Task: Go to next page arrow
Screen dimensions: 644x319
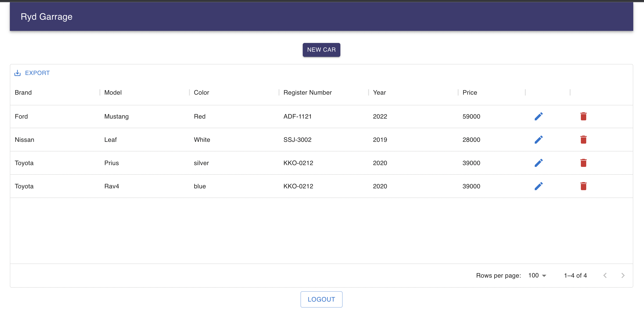Action: [x=623, y=276]
